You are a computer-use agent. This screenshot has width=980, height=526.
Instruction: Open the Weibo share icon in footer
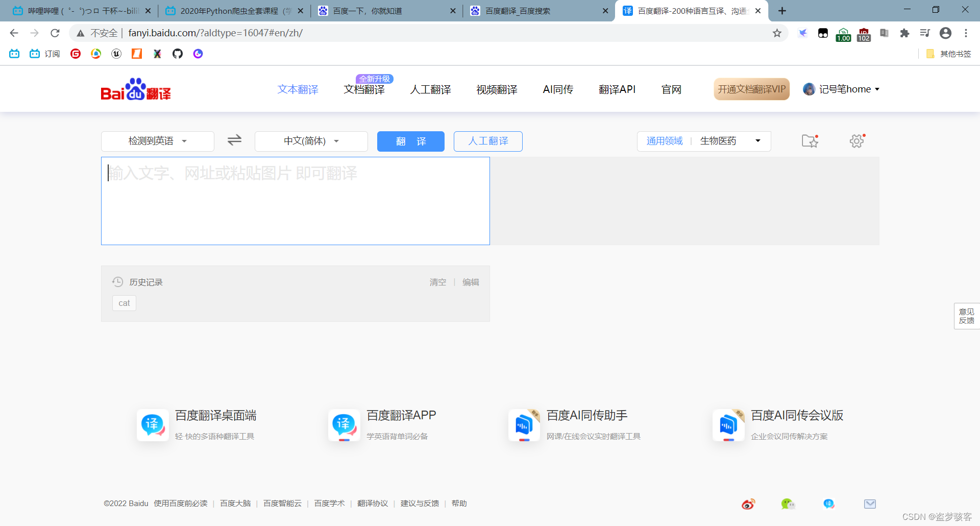[748, 504]
